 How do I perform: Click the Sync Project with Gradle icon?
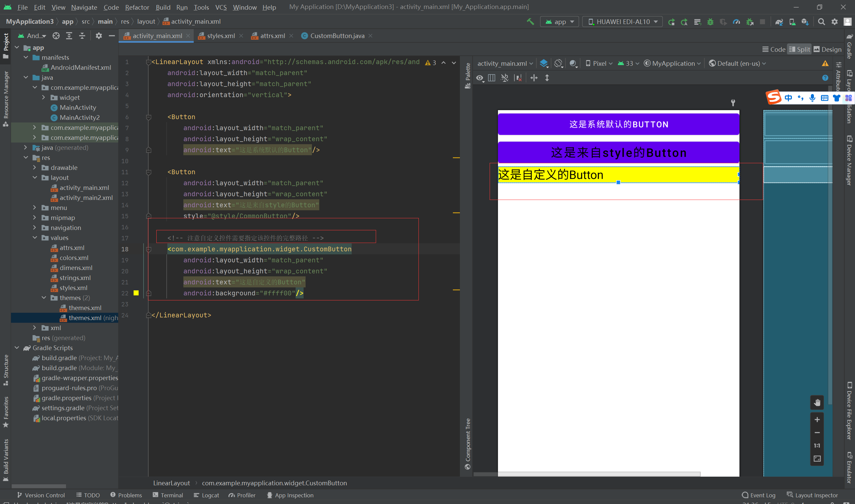(779, 22)
